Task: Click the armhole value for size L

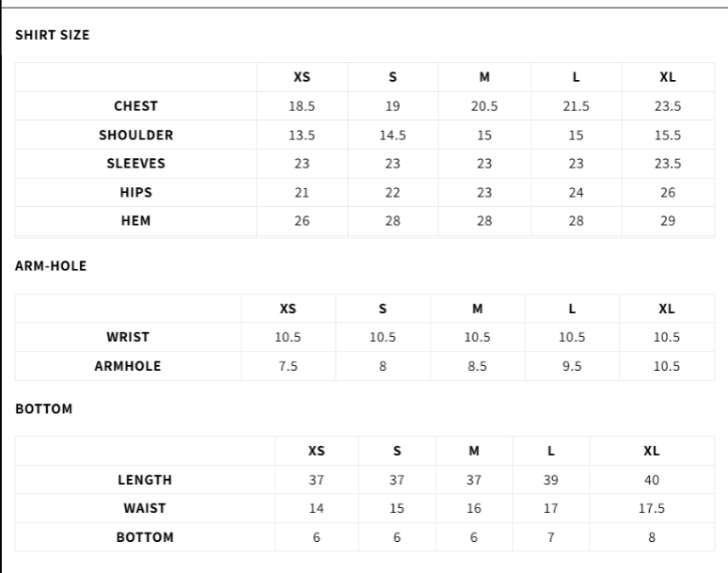Action: pos(572,366)
